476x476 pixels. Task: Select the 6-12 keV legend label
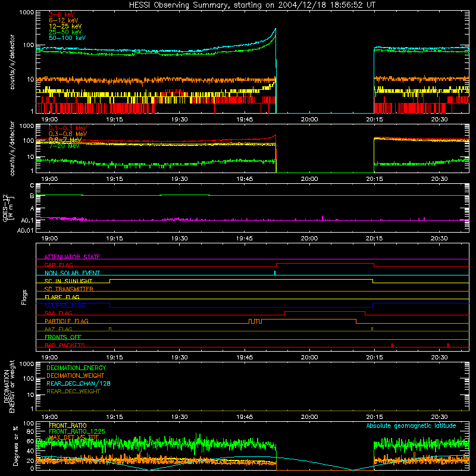[64, 20]
